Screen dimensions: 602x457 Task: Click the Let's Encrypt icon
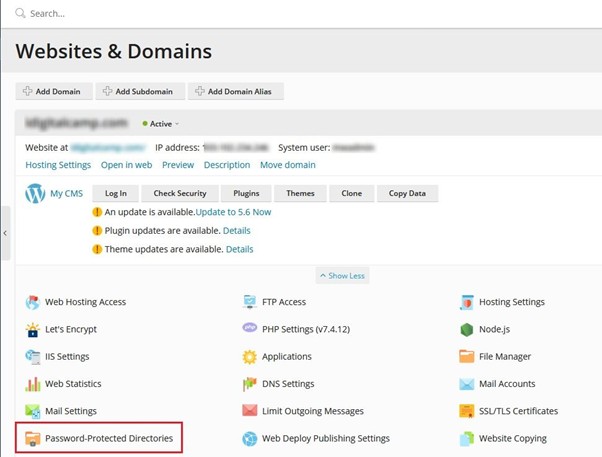[x=33, y=329]
